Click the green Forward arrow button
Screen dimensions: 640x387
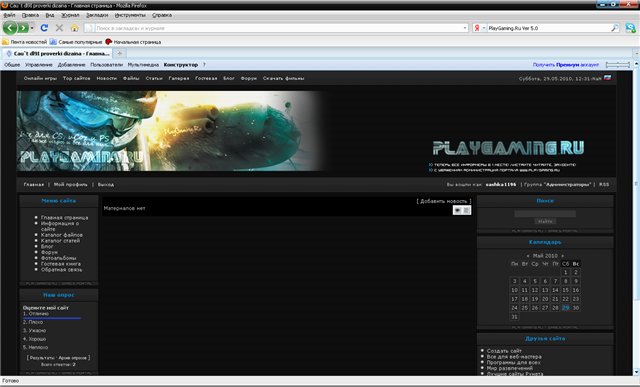point(23,28)
